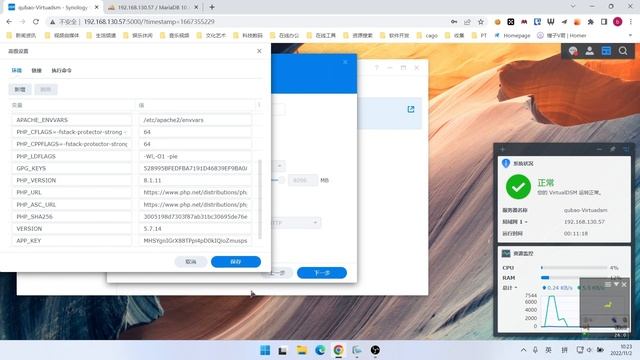Open the saved password key icon

454,22
